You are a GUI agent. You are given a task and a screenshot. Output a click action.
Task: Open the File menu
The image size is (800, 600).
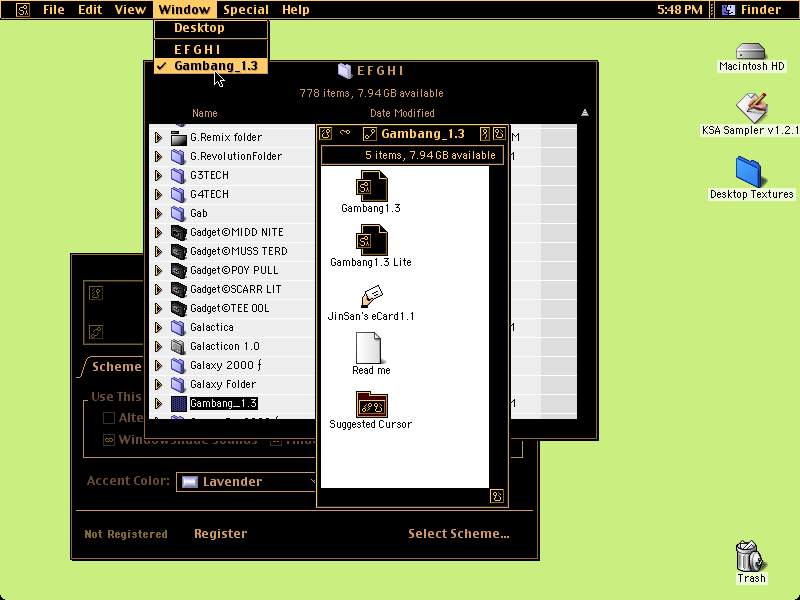pos(54,10)
